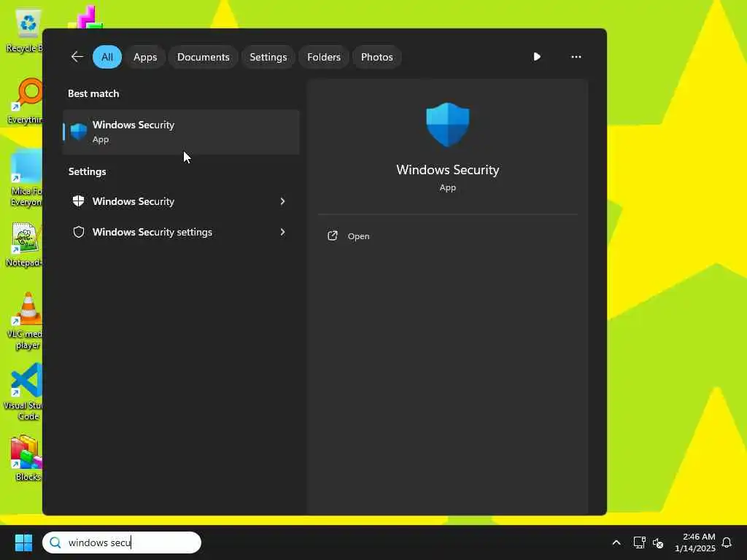Click the Windows Security title in preview
747x560 pixels.
[x=448, y=170]
